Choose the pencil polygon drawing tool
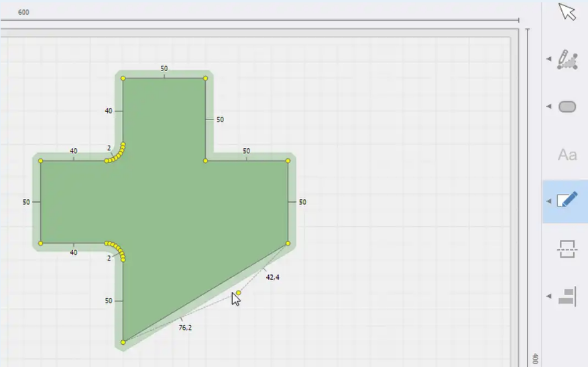 coord(567,59)
